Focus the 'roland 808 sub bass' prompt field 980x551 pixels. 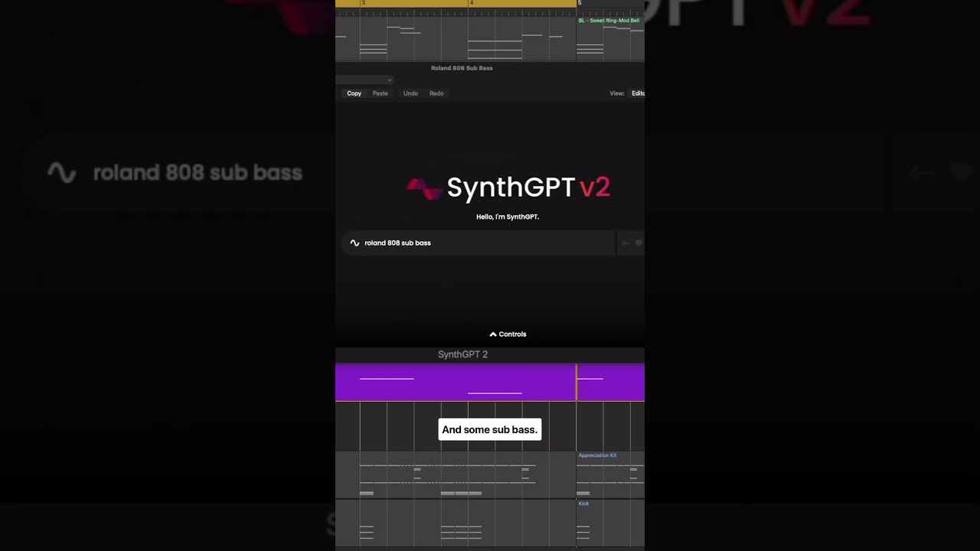click(478, 243)
